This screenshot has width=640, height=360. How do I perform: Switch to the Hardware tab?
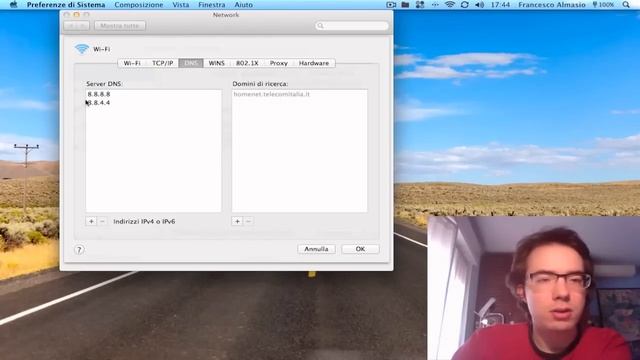(314, 63)
